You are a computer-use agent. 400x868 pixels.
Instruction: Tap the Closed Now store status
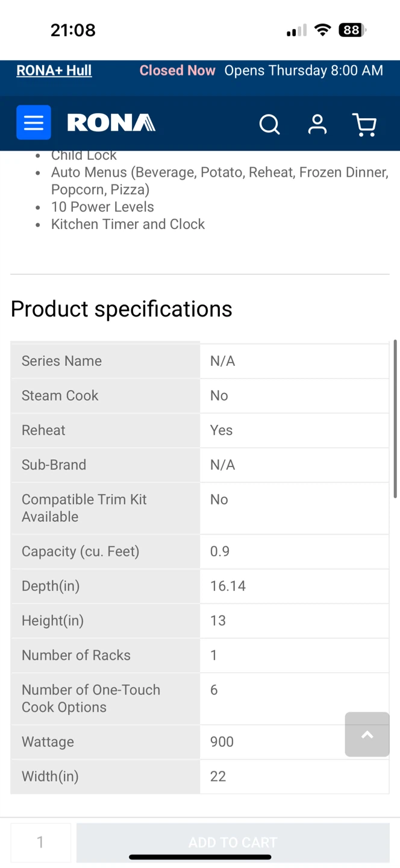click(177, 71)
